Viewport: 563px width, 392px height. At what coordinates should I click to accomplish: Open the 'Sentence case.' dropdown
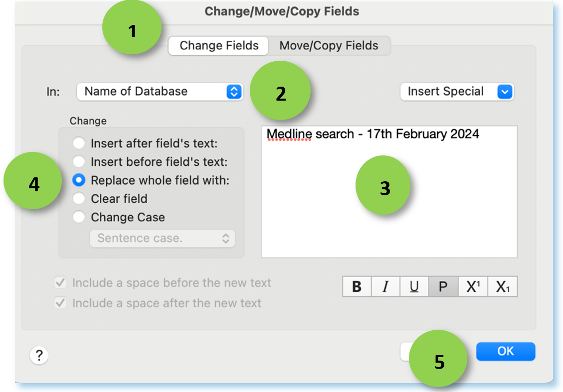pos(162,238)
